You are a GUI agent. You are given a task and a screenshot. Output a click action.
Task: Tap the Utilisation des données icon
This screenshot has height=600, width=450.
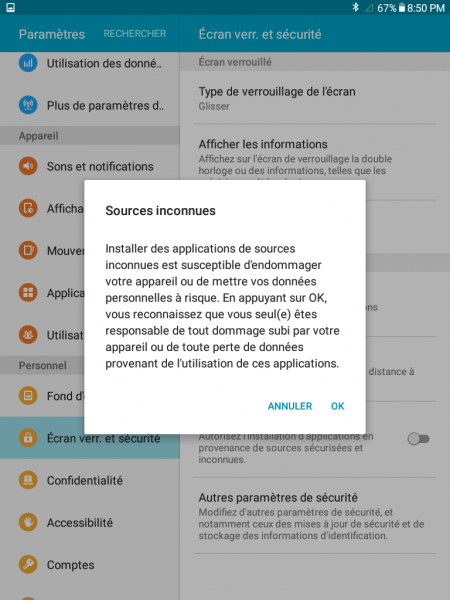tap(28, 63)
